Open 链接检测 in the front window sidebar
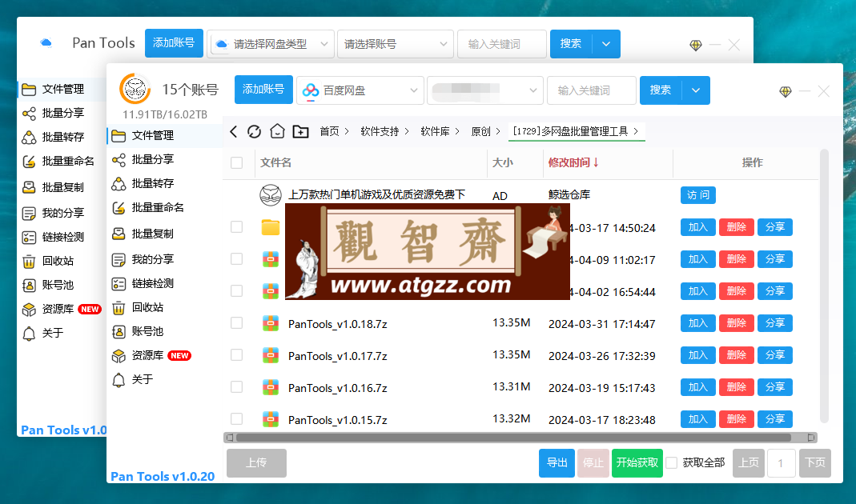 (x=152, y=283)
